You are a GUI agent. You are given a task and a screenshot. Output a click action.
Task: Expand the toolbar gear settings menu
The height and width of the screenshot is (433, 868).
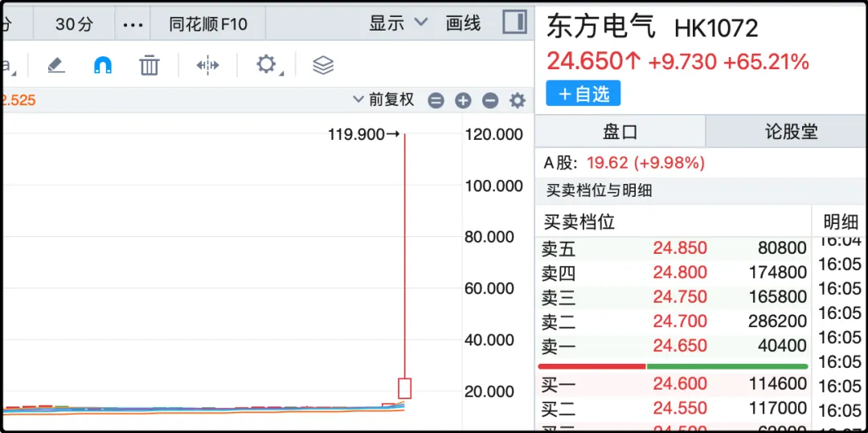pyautogui.click(x=267, y=65)
